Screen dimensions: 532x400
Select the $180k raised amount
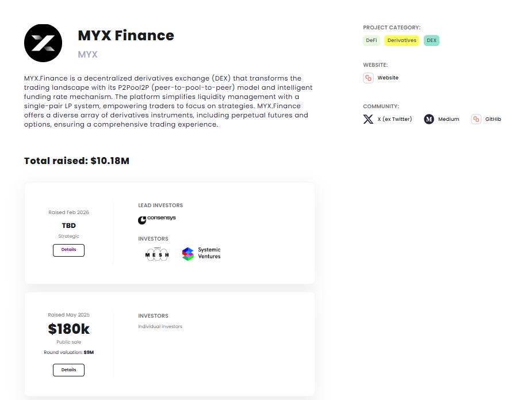(68, 329)
